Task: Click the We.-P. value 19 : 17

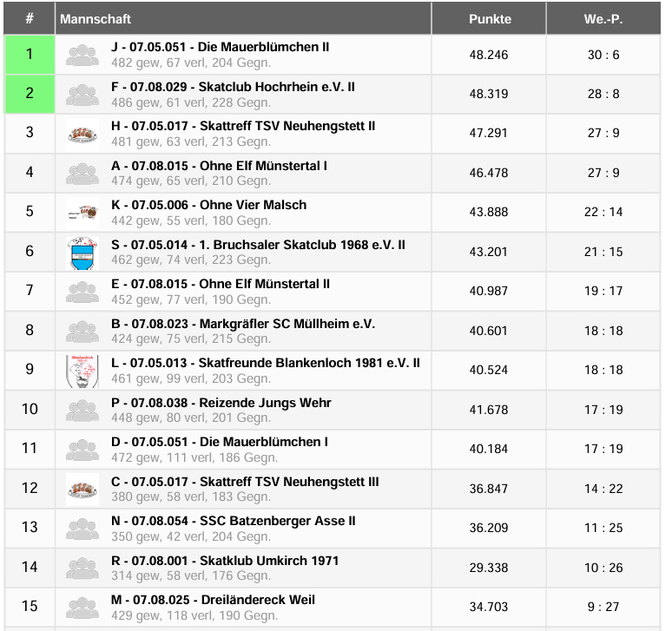Action: point(603,291)
